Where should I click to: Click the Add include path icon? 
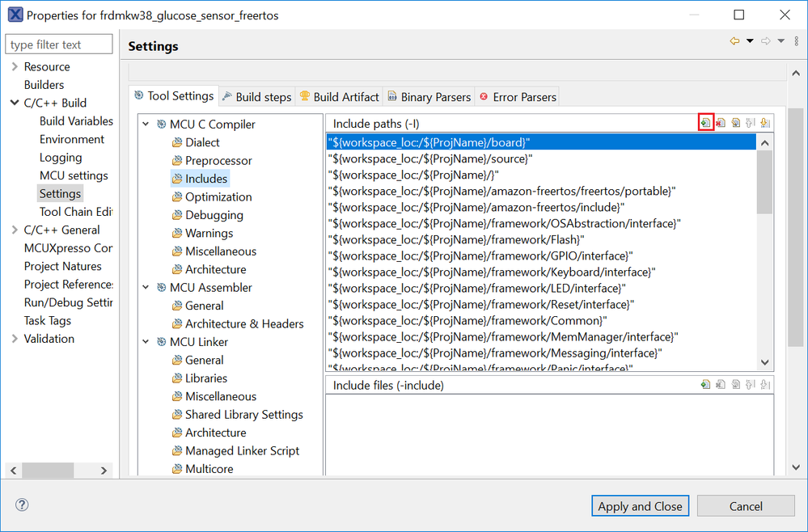click(x=705, y=123)
